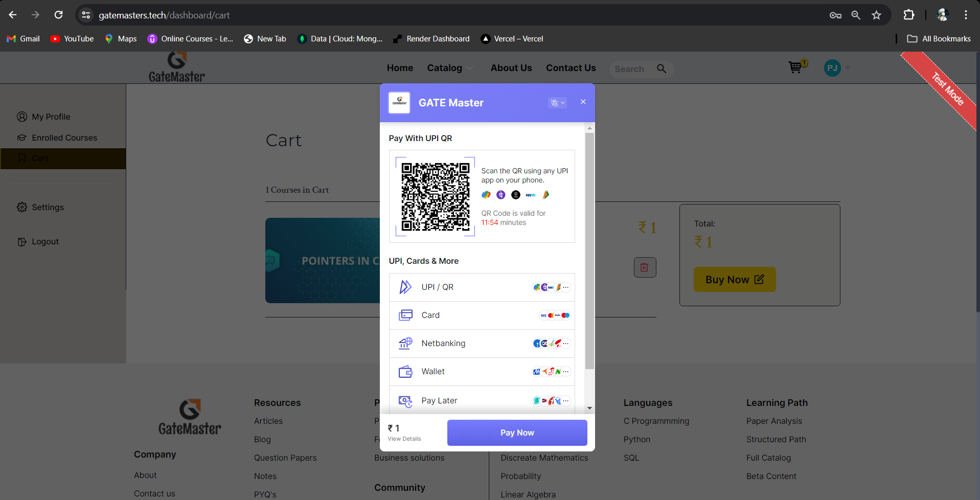Screen dimensions: 980x500
Task: Select the Card payment method icon
Action: click(405, 315)
